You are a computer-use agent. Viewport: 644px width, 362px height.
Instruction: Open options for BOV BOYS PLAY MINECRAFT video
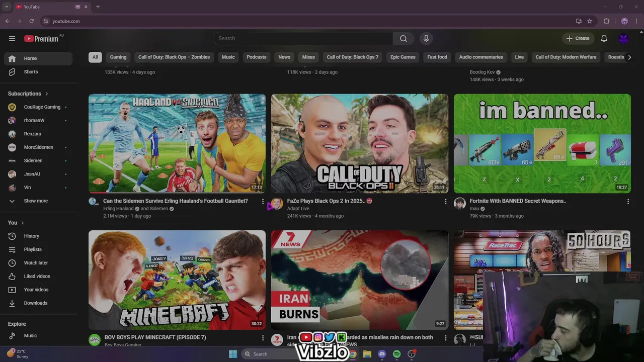263,338
